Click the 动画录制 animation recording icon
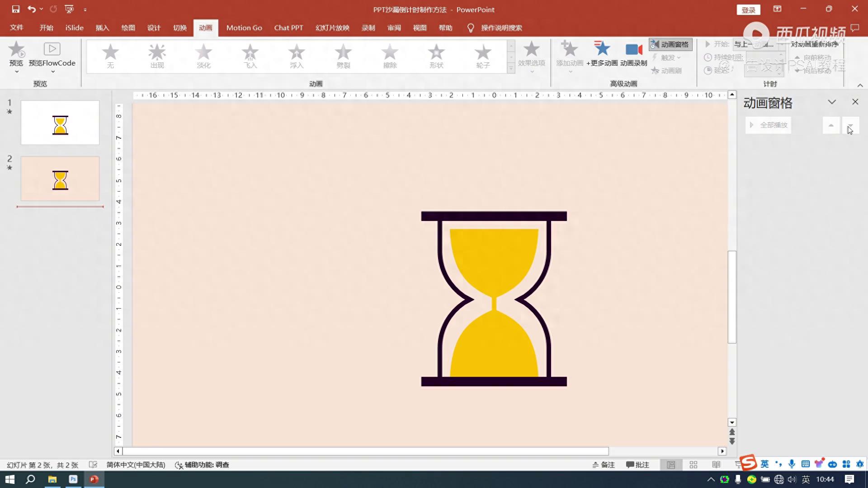This screenshot has height=488, width=868. [634, 49]
